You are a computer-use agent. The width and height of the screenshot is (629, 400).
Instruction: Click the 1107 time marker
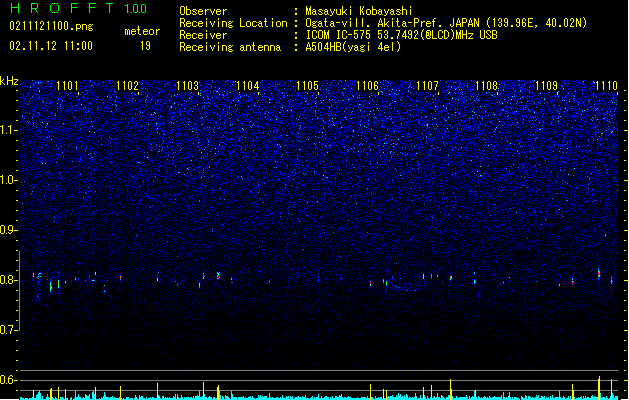point(427,86)
